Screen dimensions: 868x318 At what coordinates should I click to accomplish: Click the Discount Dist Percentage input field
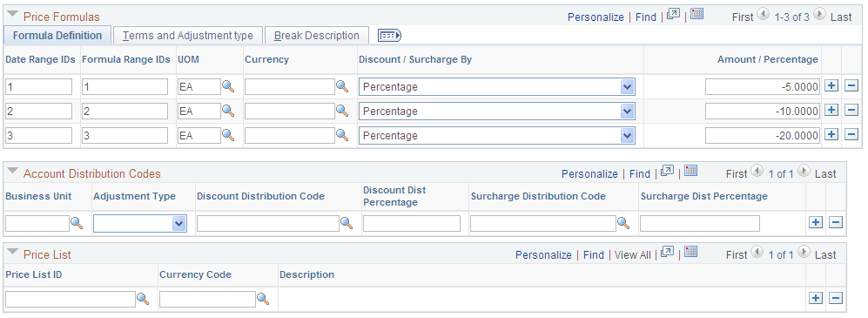(411, 223)
